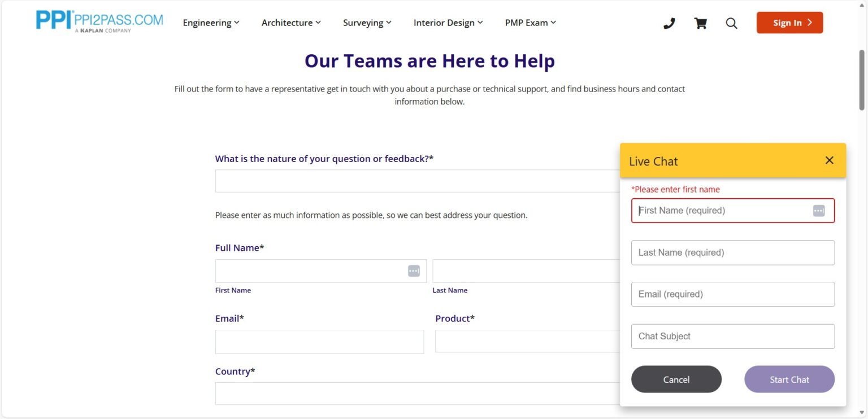The height and width of the screenshot is (419, 868).
Task: Close the Live Chat panel
Action: point(829,160)
